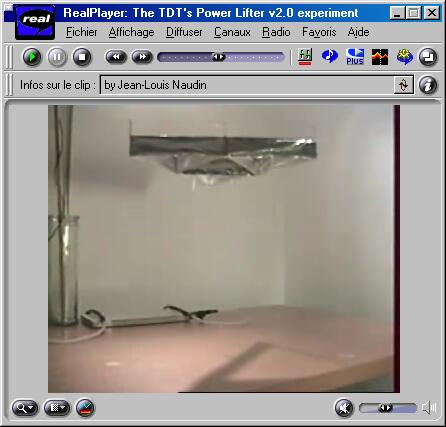Click the fast forward button
446x427 pixels.
click(x=142, y=57)
